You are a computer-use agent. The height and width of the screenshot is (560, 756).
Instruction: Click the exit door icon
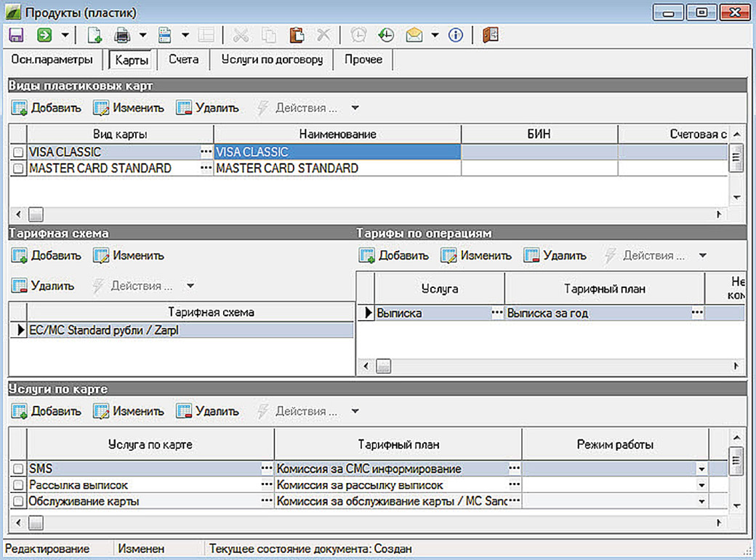coord(491,35)
